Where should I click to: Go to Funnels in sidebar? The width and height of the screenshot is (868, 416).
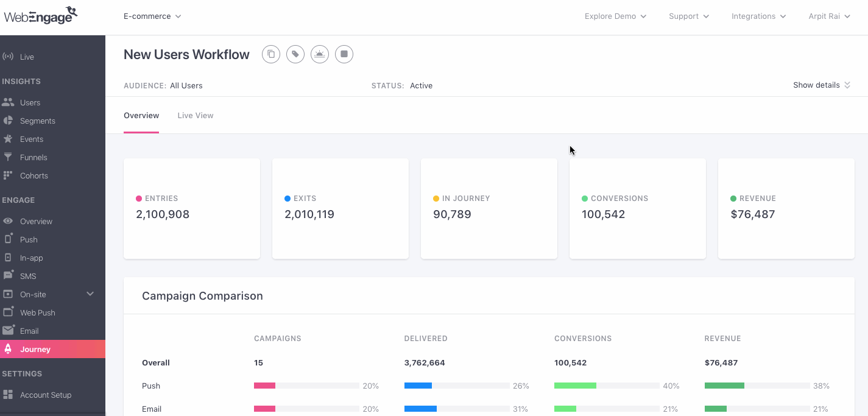coord(34,157)
